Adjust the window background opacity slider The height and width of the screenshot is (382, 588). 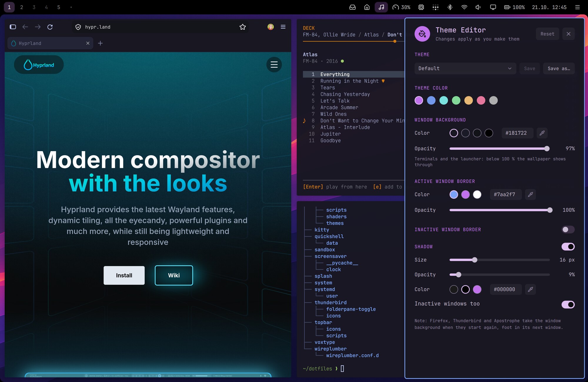coord(500,149)
